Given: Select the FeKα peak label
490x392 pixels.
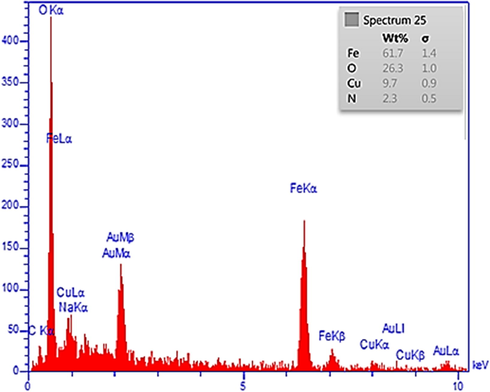Looking at the screenshot, I should tap(303, 188).
